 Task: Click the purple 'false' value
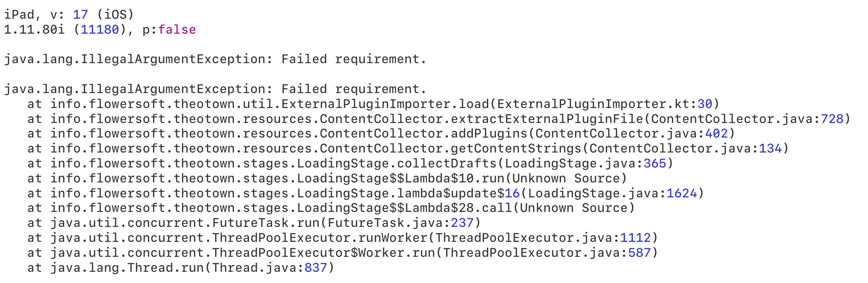click(177, 30)
